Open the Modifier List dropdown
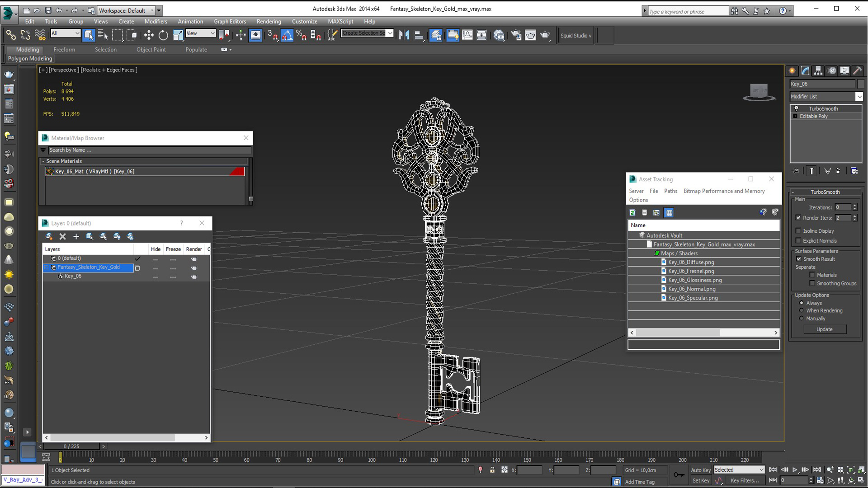Viewport: 868px width, 488px height. pyautogui.click(x=826, y=96)
